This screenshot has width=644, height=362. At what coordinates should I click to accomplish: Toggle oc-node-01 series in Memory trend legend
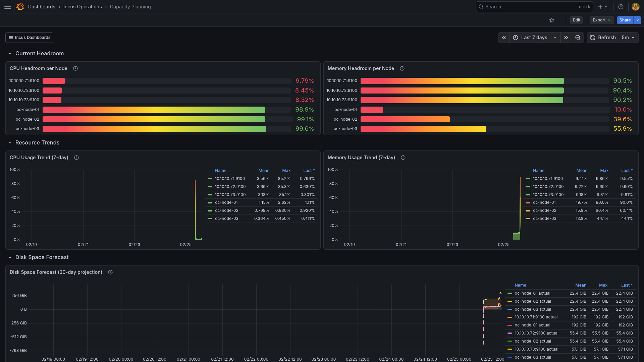coord(544,202)
